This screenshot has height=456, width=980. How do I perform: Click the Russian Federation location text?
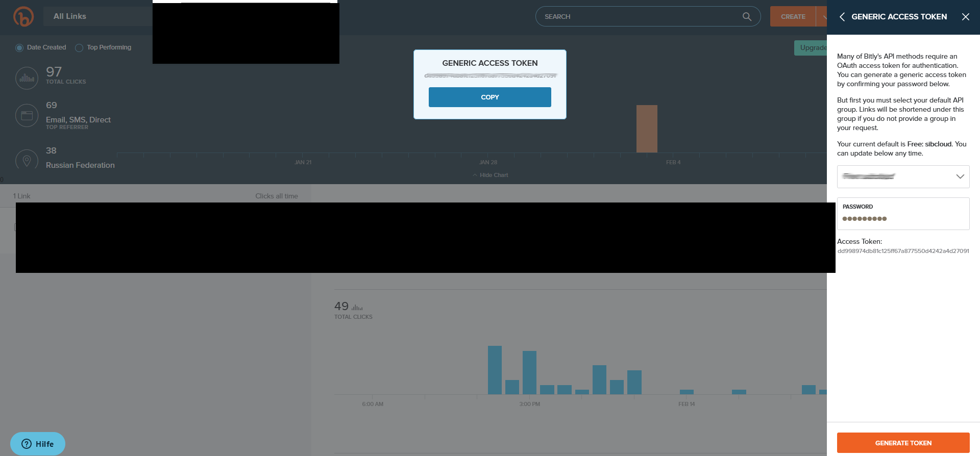80,165
